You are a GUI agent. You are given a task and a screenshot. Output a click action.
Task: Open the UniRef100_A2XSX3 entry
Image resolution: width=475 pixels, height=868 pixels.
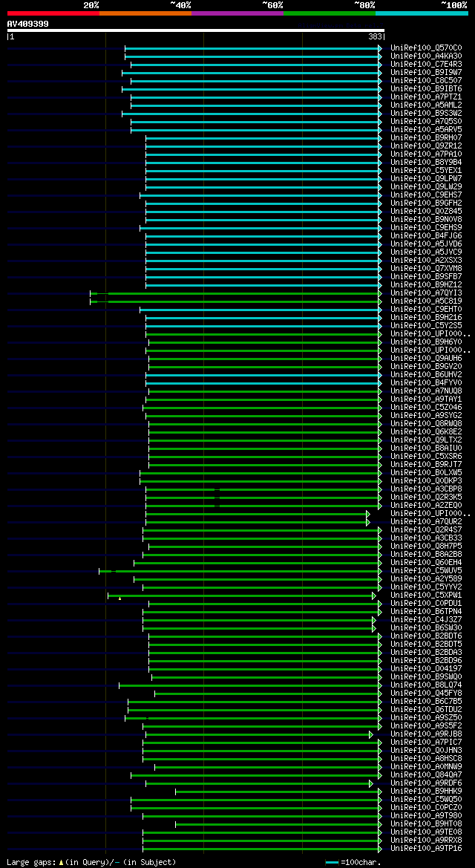tap(426, 260)
